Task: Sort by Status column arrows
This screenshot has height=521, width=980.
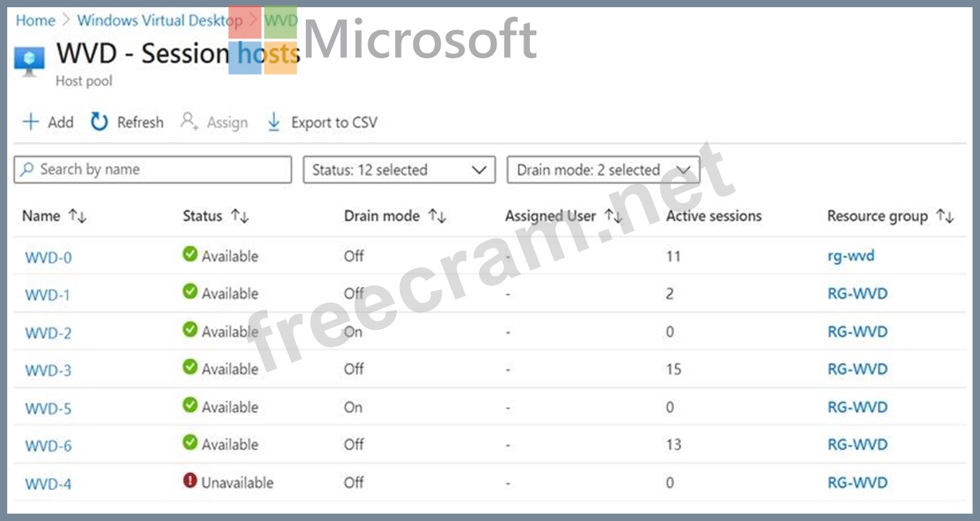Action: [x=239, y=216]
